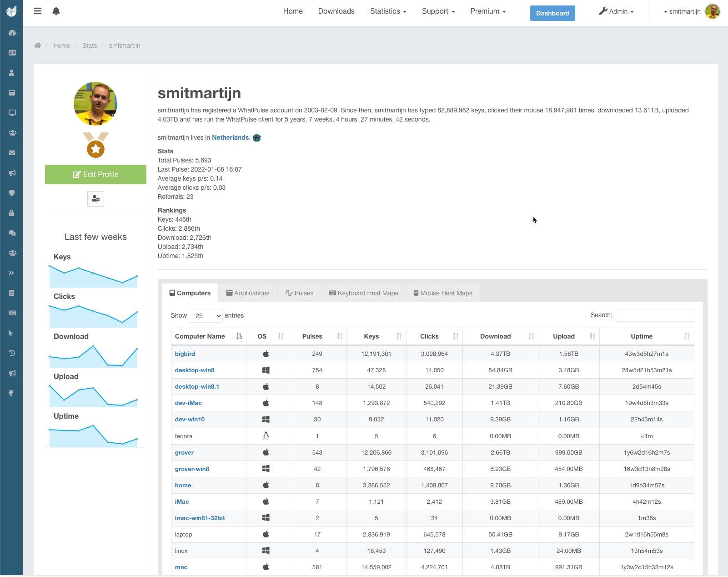
Task: Click the home icon in breadcrumb
Action: tap(38, 46)
